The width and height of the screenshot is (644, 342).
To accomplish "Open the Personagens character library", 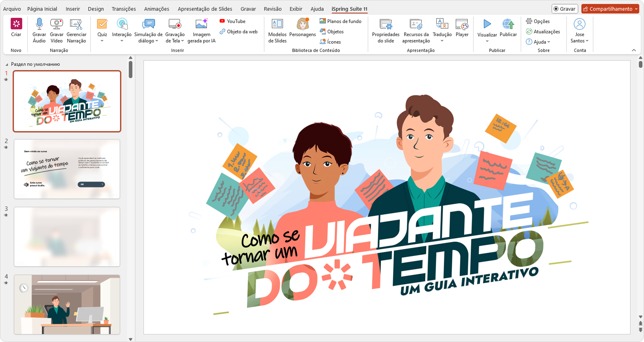I will coord(302,25).
